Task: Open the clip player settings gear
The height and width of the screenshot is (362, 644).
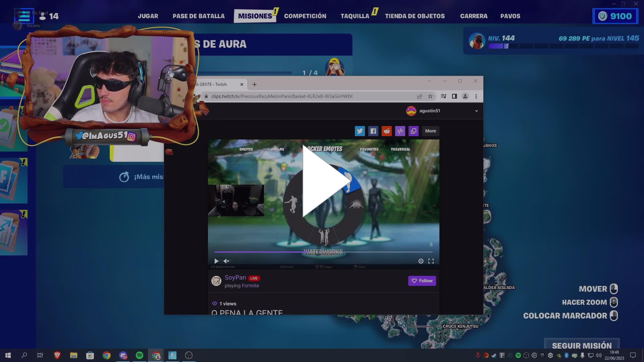Action: [421, 261]
